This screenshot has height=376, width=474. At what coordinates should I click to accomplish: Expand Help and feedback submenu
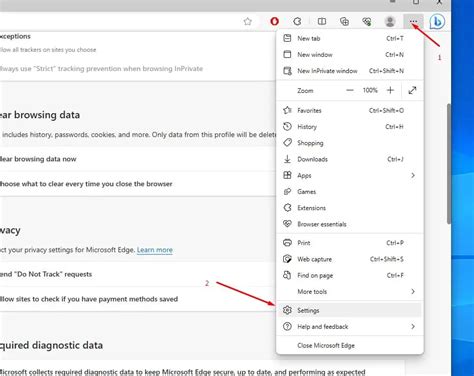tap(350, 327)
